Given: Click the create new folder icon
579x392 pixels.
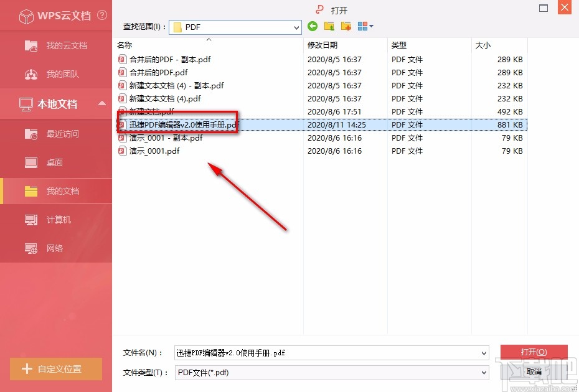Looking at the screenshot, I should pos(346,27).
